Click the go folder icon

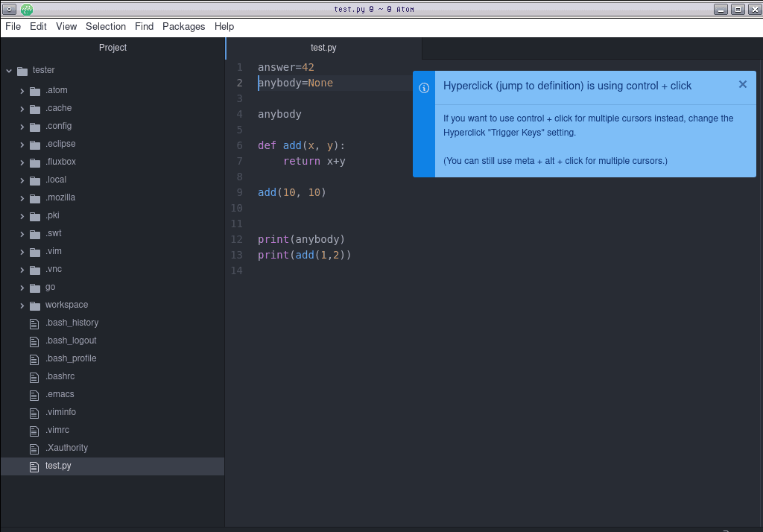(35, 288)
